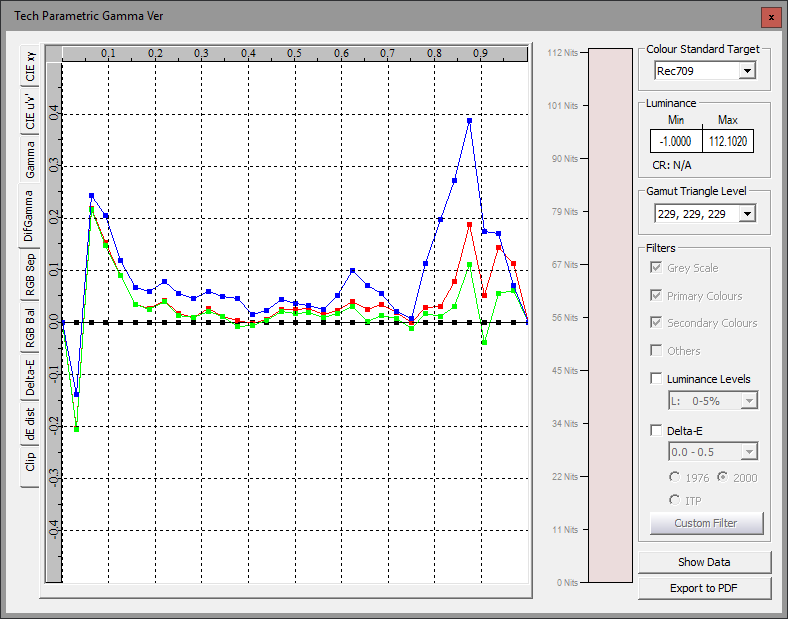Close the Tech Parametric Gamma Ver window
Screen dimensions: 788x619
[x=771, y=18]
